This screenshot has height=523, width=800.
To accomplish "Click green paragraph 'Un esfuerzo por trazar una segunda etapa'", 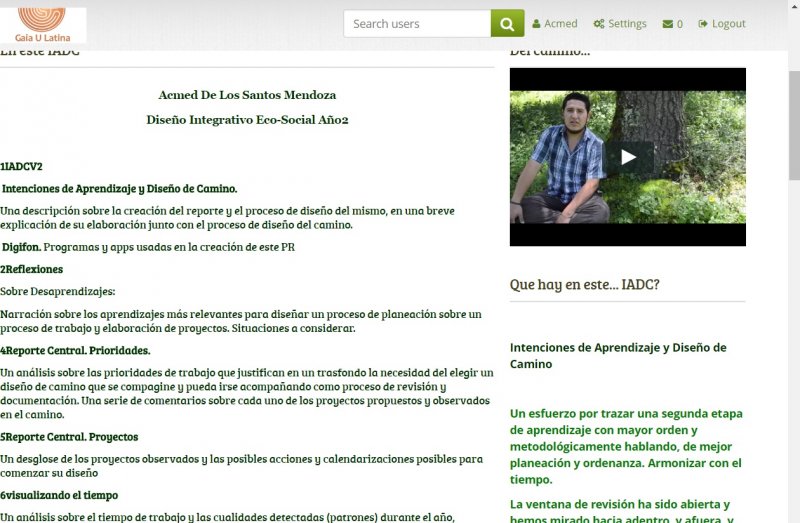I will click(626, 446).
